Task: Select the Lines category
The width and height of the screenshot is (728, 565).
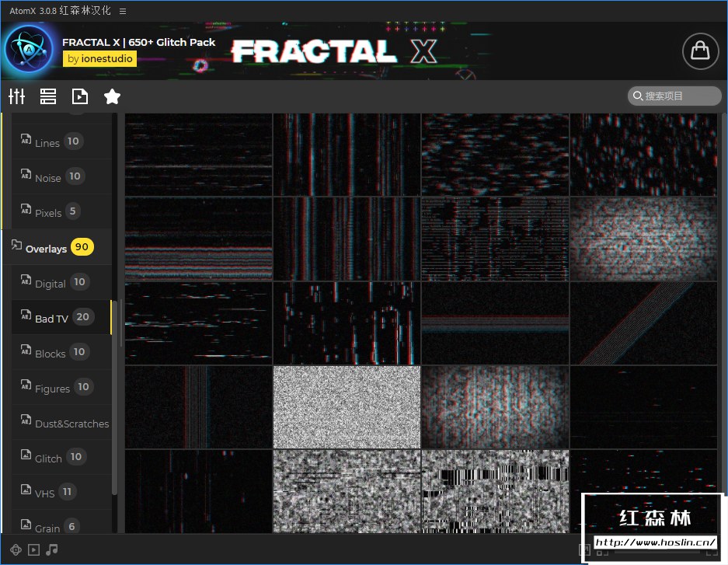Action: [61, 141]
